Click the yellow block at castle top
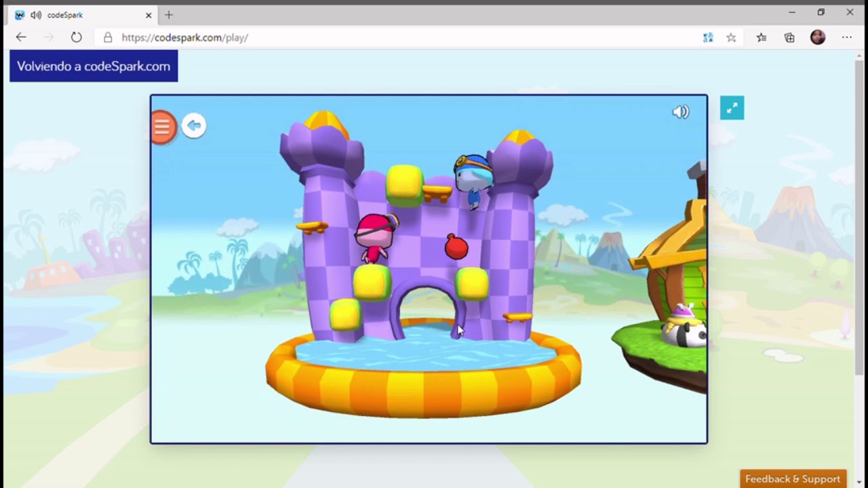 [x=405, y=184]
